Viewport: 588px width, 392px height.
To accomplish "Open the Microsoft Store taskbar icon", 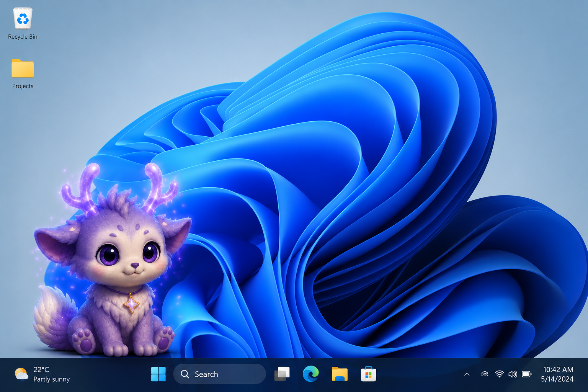I will [x=368, y=374].
